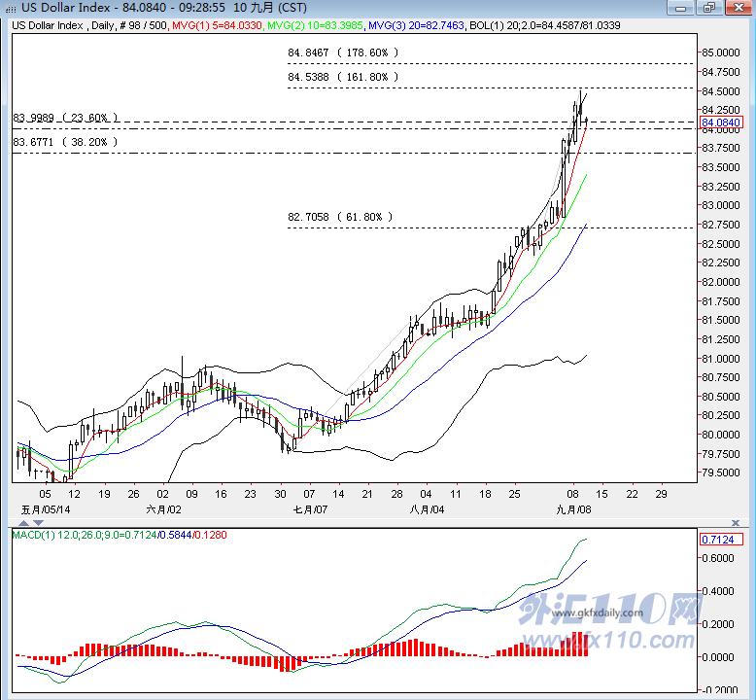This screenshot has height=700, width=756.
Task: Select the 161.80% Fibonacci level at 84.5388
Action: point(343,77)
